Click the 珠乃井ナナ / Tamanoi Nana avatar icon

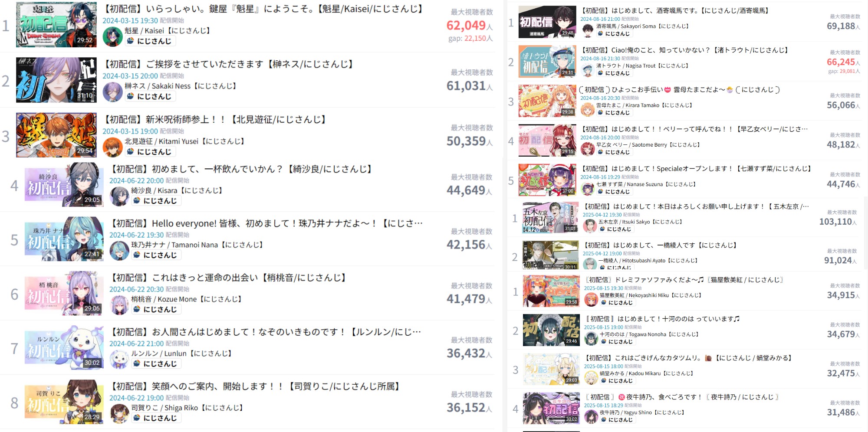coord(119,251)
